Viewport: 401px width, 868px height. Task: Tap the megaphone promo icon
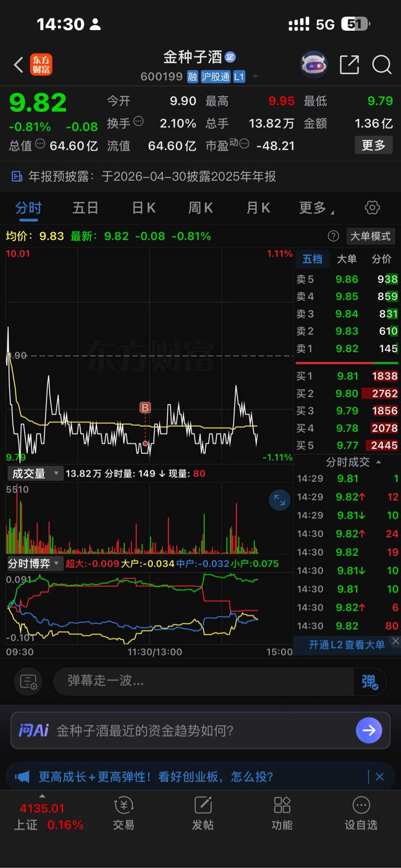(22, 777)
